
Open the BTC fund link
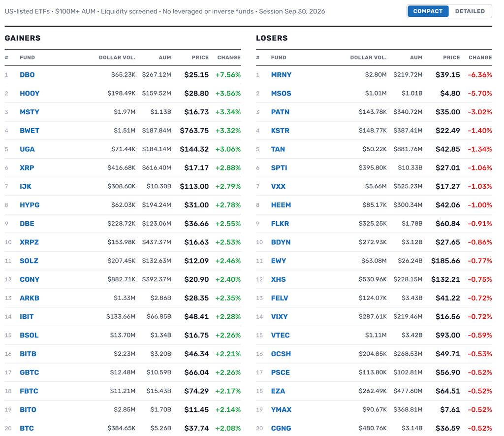point(27,428)
